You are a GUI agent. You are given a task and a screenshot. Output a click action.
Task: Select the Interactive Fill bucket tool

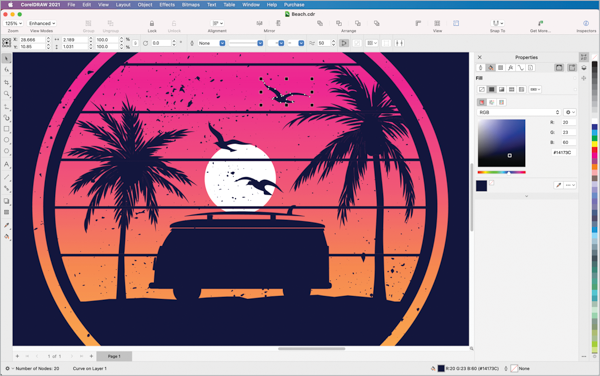pyautogui.click(x=6, y=237)
